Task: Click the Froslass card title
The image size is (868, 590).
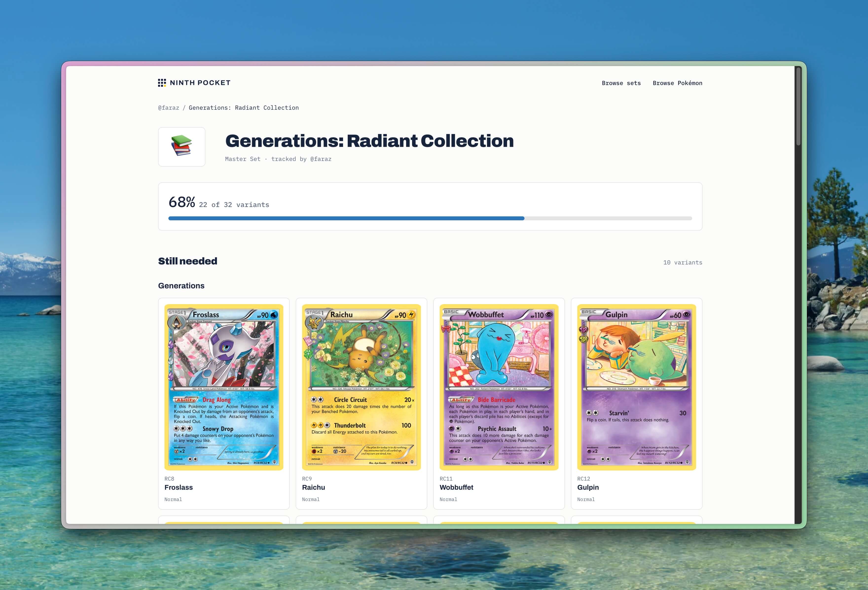Action: 179,487
